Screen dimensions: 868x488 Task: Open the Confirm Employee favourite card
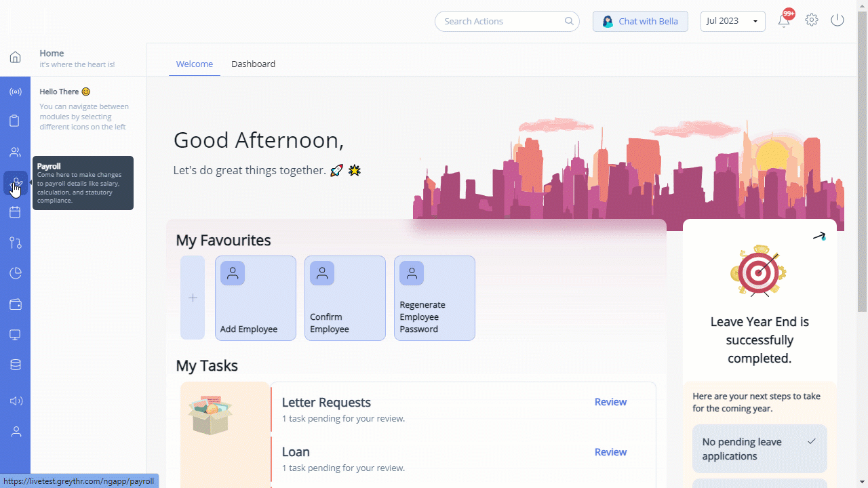tap(345, 298)
